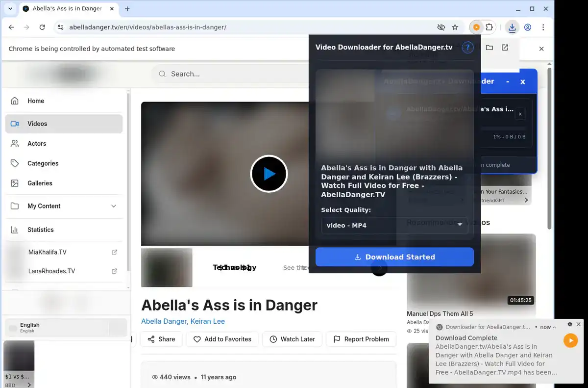Open the Select Quality dropdown

pos(394,225)
